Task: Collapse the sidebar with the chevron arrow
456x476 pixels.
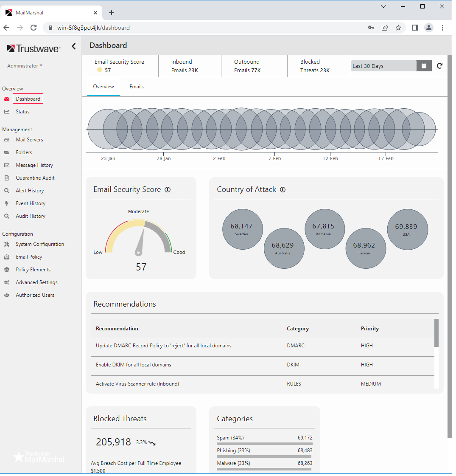Action: [74, 46]
